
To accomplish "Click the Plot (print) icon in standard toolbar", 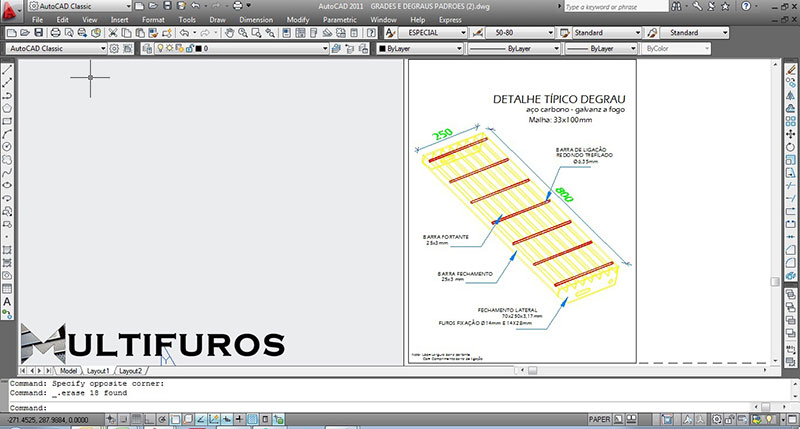I will tap(57, 33).
